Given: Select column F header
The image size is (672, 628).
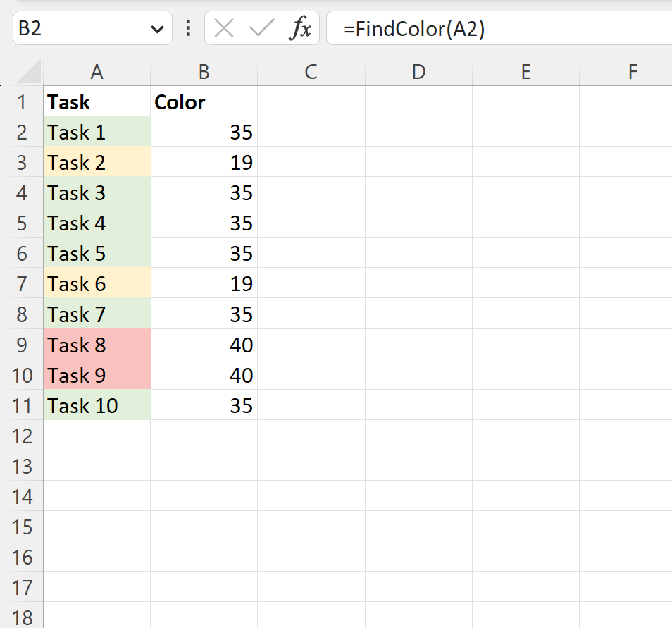Looking at the screenshot, I should (x=632, y=71).
